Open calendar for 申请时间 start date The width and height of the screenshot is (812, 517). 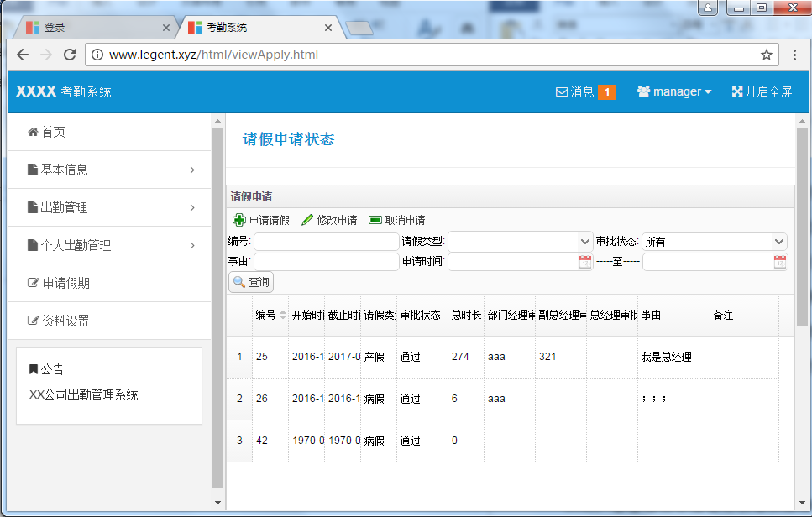(x=584, y=262)
